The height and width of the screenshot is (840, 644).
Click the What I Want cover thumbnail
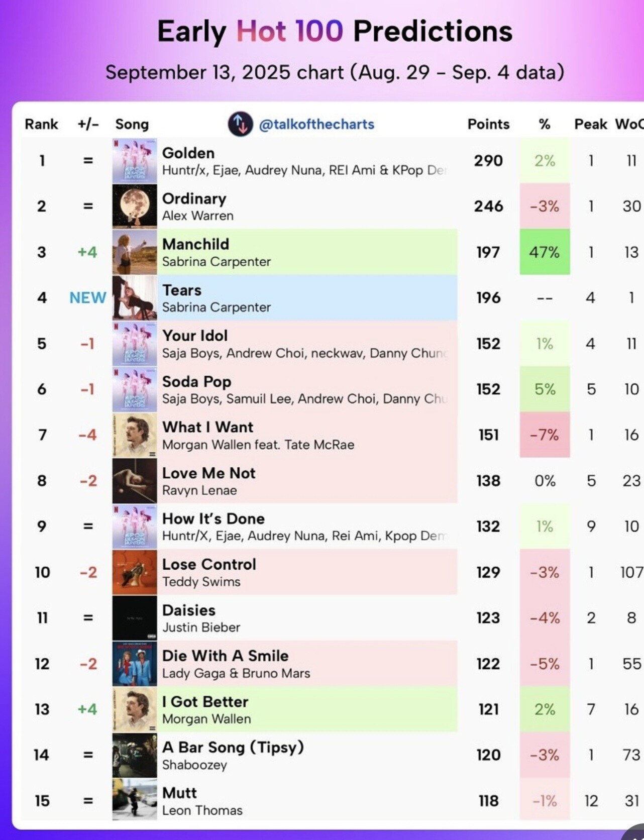[135, 435]
